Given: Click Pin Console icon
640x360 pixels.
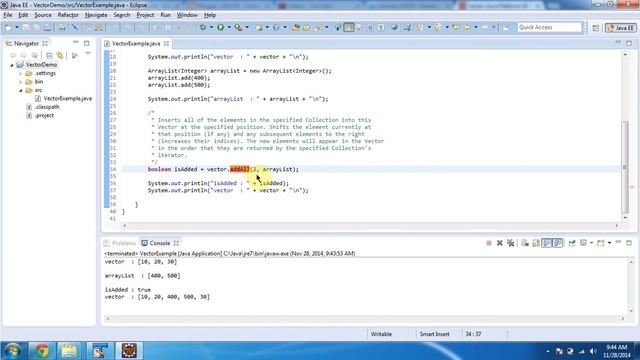Looking at the screenshot, I should [x=572, y=243].
